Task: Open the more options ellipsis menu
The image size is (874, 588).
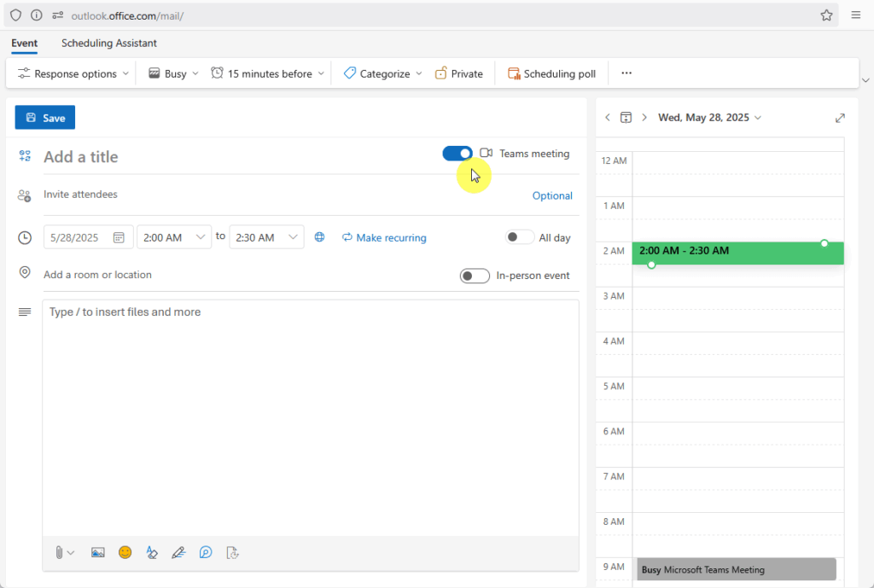Action: click(626, 73)
